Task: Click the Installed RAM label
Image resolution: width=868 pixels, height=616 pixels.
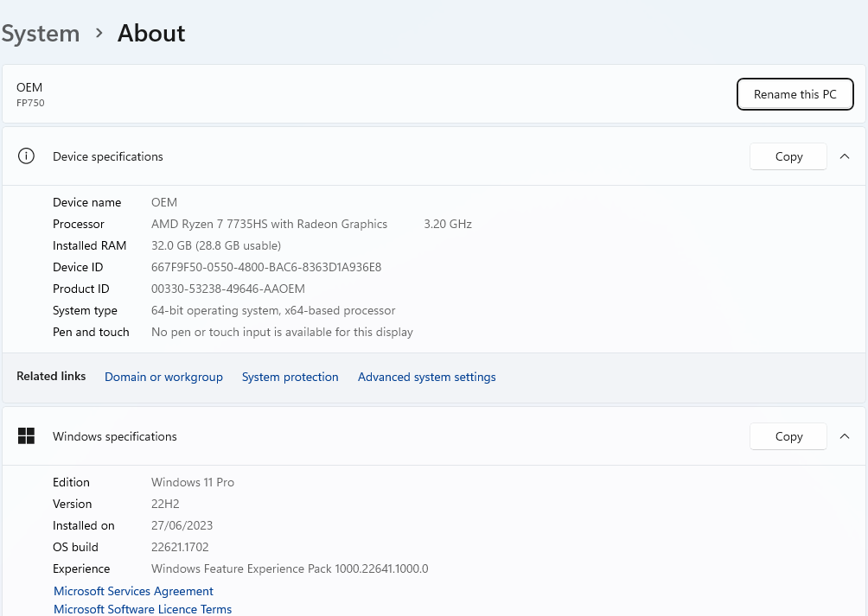Action: coord(90,245)
